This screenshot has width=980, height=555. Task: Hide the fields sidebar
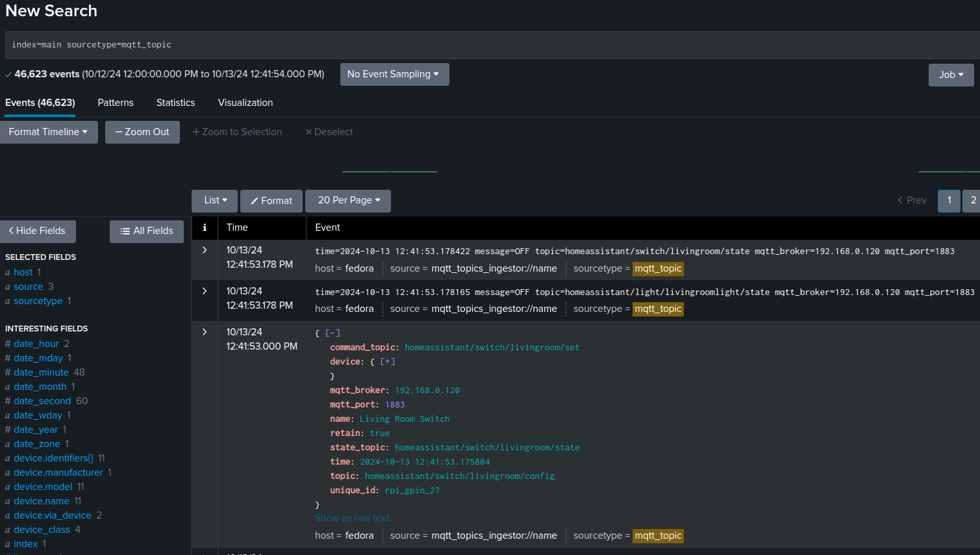coord(38,231)
